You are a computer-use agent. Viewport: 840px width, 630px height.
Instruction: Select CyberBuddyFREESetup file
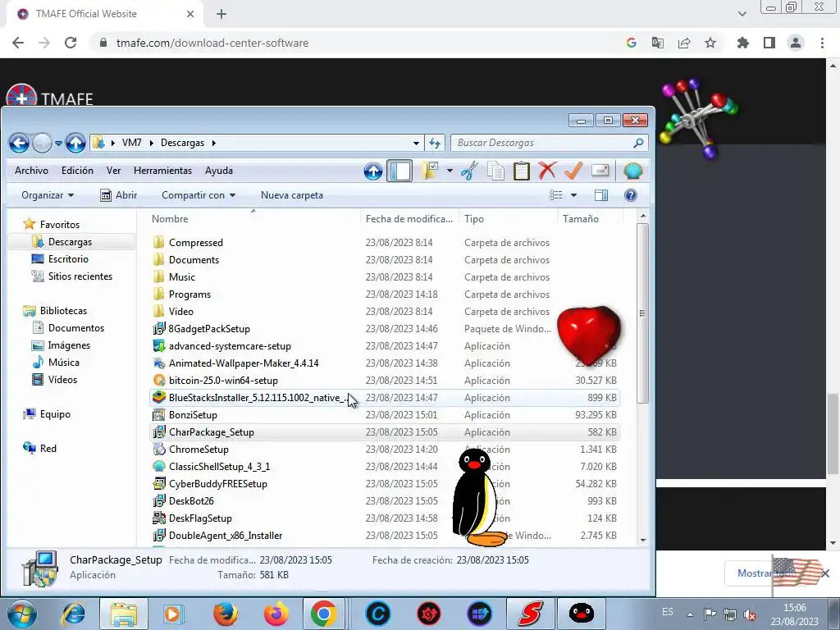(x=217, y=484)
